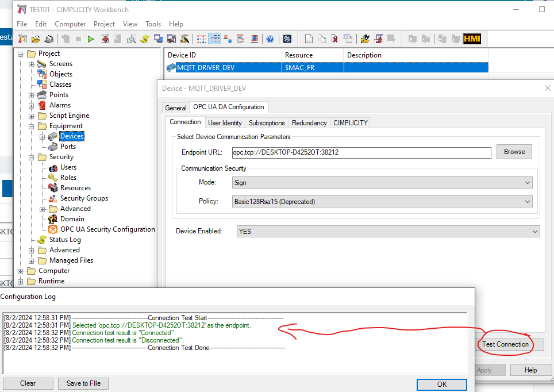Open the File menu
The height and width of the screenshot is (392, 554).
point(22,24)
